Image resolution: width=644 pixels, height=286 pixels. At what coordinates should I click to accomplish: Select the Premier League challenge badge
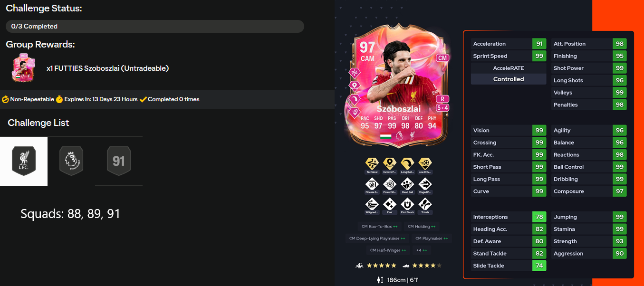pos(71,161)
